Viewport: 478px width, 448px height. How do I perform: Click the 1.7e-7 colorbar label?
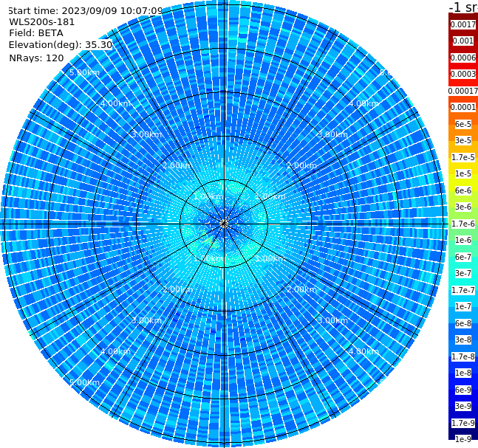463,290
